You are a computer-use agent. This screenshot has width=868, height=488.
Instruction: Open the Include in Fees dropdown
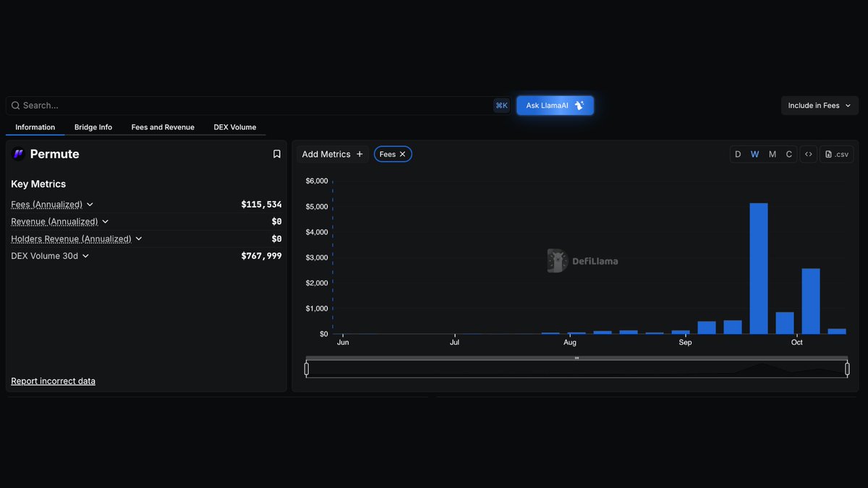tap(820, 106)
